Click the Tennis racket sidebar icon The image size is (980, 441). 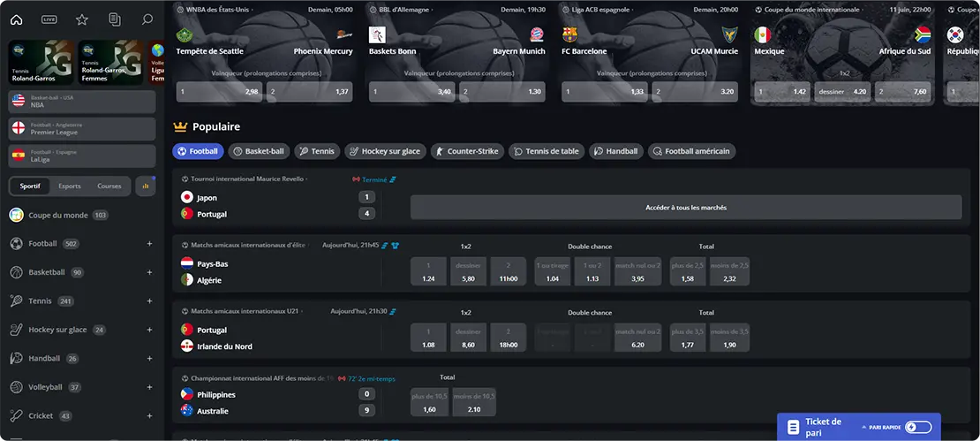[16, 301]
